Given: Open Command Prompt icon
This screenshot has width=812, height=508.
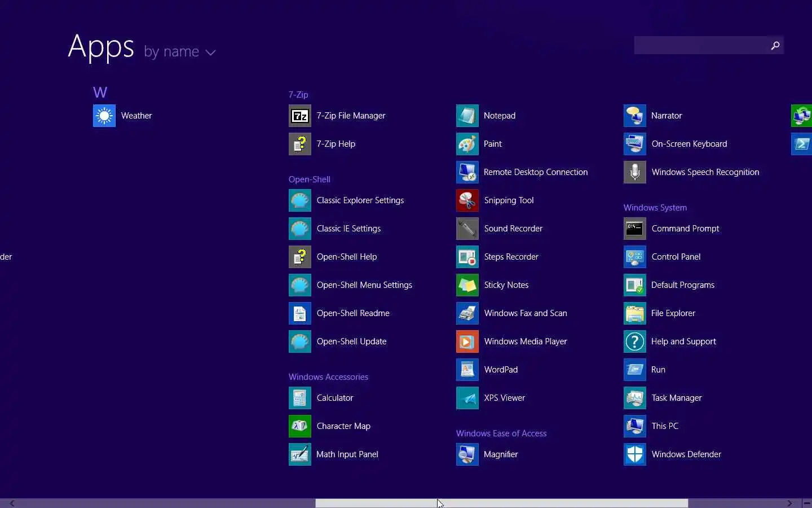Looking at the screenshot, I should click(x=635, y=229).
